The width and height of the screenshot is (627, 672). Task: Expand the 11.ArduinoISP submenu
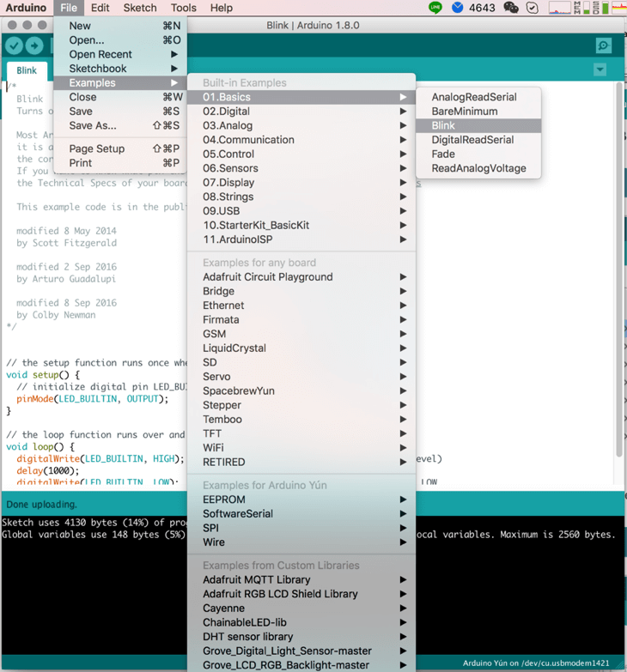301,239
